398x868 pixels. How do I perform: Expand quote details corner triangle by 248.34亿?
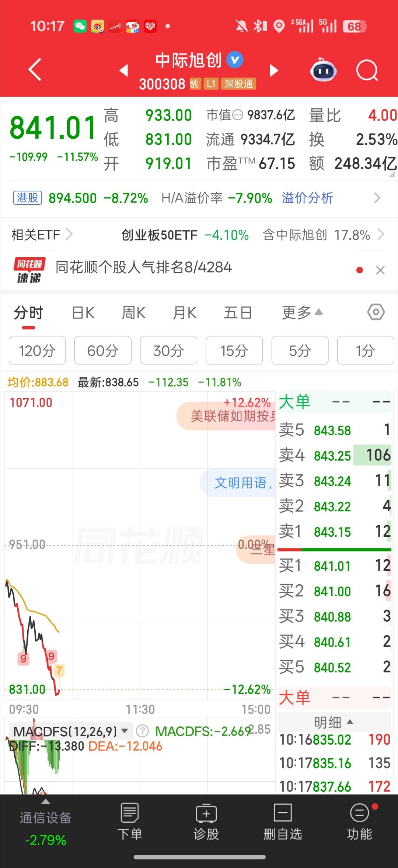392,174
